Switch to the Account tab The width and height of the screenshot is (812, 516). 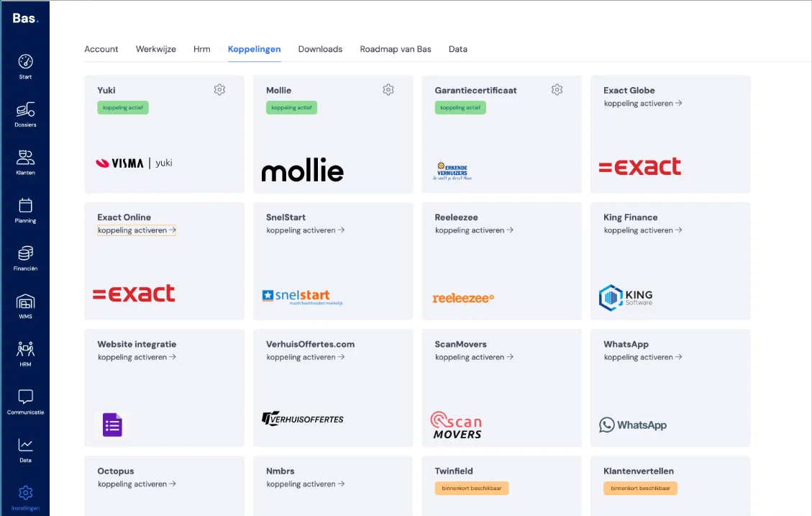tap(101, 49)
